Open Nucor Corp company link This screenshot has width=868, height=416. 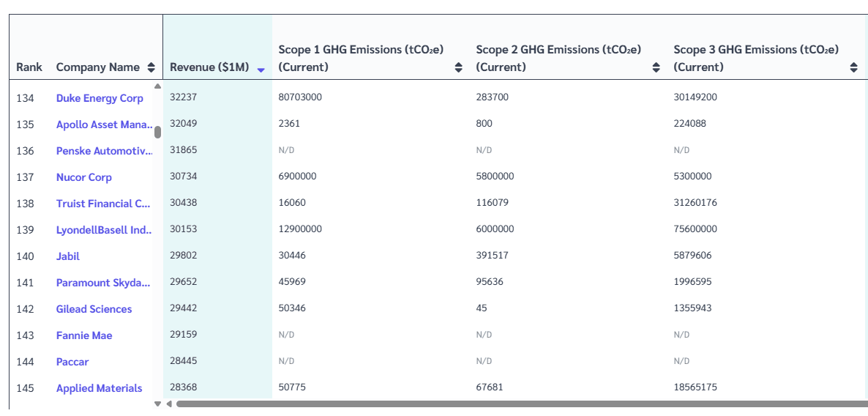pos(83,177)
